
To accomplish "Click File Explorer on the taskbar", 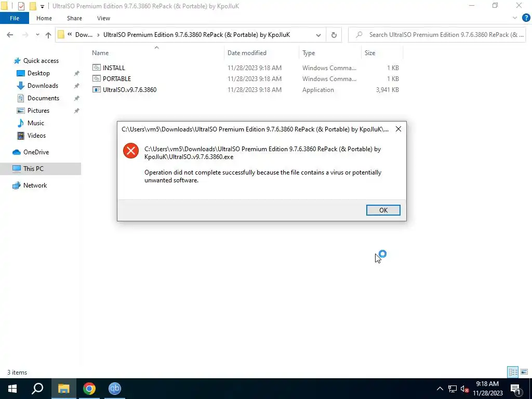I will click(63, 389).
